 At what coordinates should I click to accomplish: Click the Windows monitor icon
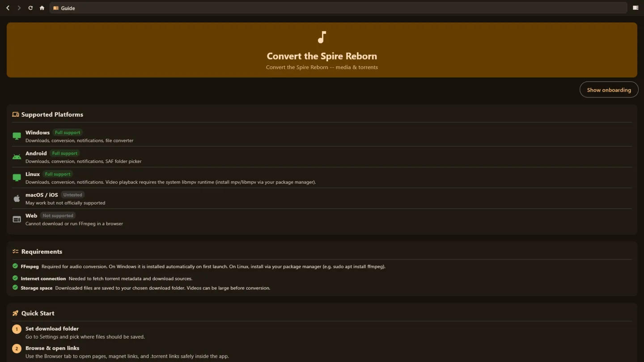(x=17, y=136)
